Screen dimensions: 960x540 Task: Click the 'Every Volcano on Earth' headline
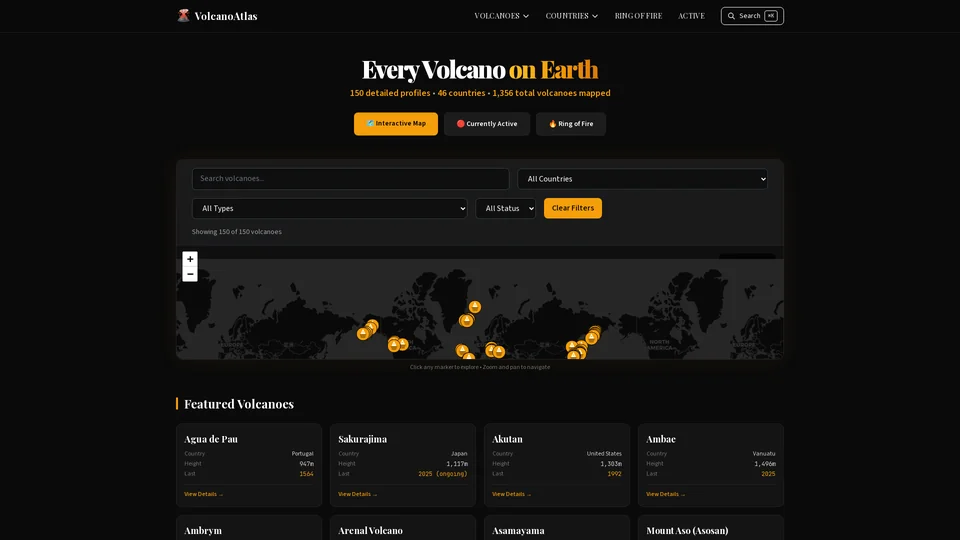click(480, 69)
